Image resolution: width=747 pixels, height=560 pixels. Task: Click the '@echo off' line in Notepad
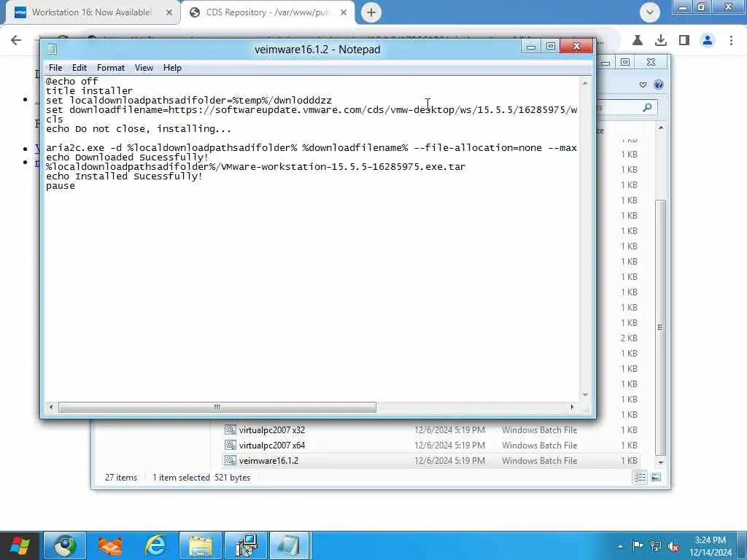[71, 82]
